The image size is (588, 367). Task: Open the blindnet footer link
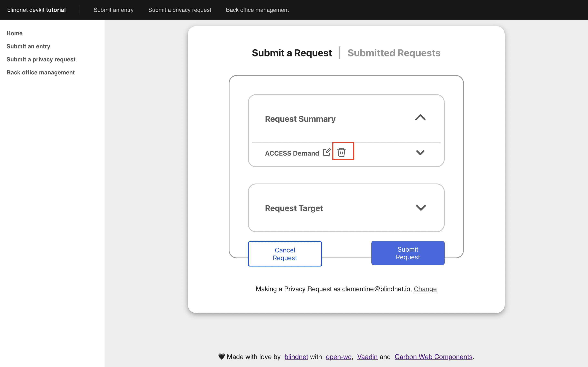click(x=296, y=357)
